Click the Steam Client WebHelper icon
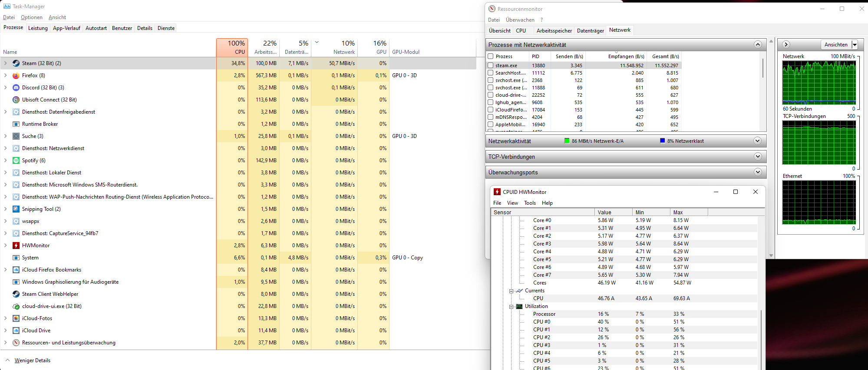 click(16, 294)
